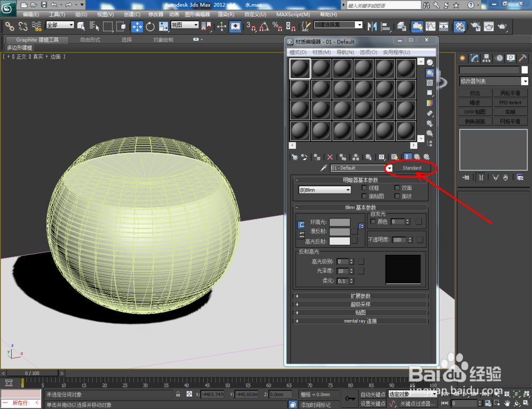This screenshot has width=532, height=409.
Task: Click the 车削 lathe modifier button
Action: pyautogui.click(x=510, y=112)
